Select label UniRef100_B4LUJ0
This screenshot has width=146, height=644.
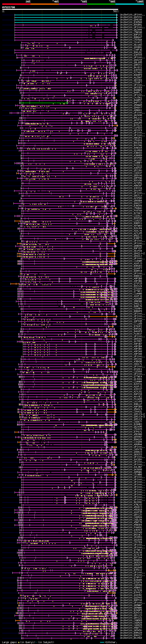[x=131, y=118]
